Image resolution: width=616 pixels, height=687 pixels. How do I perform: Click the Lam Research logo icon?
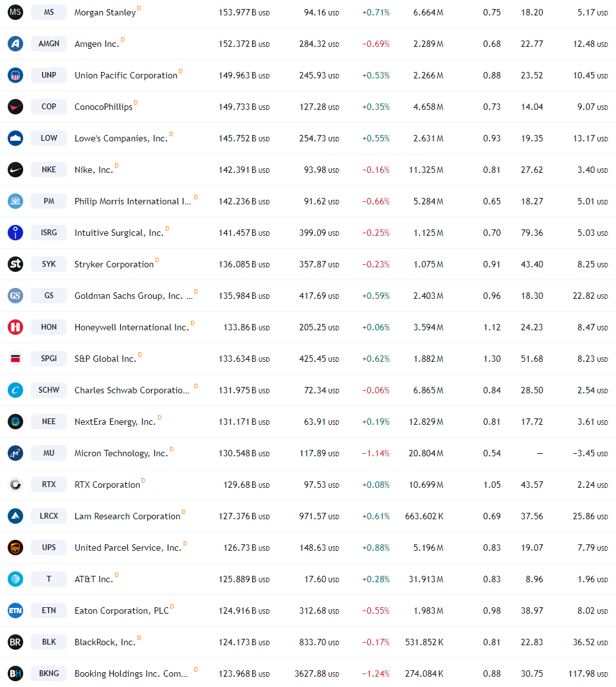(15, 516)
